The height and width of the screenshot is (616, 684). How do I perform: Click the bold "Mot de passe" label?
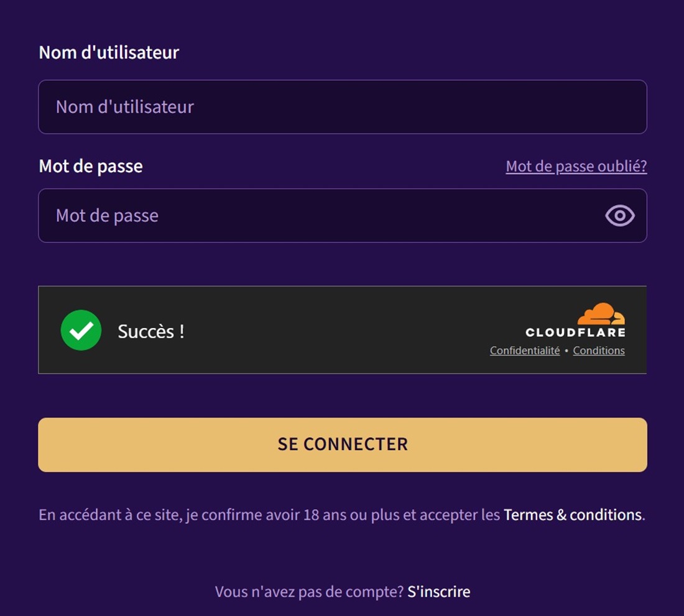pyautogui.click(x=91, y=166)
